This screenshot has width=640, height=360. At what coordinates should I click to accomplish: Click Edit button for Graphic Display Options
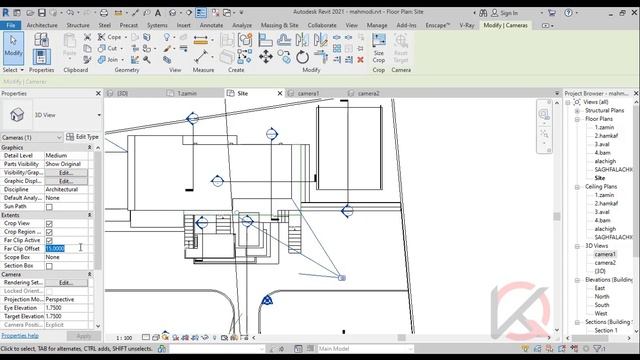pos(66,181)
